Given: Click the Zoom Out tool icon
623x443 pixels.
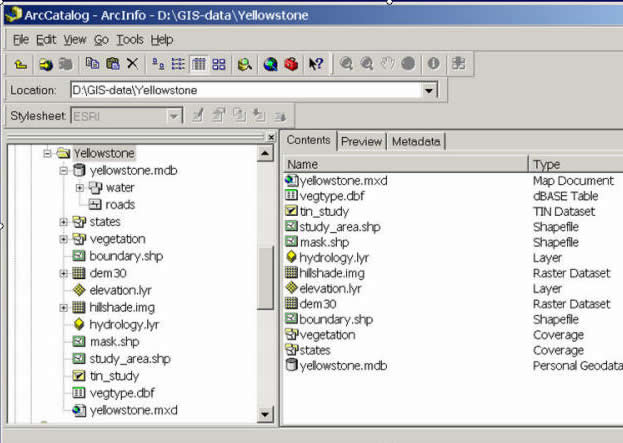Looking at the screenshot, I should tap(366, 64).
